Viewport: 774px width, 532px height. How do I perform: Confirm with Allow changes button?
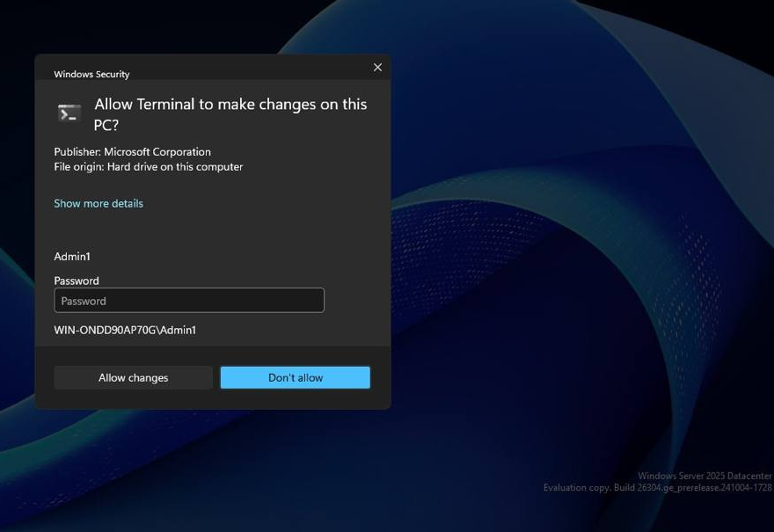134,377
